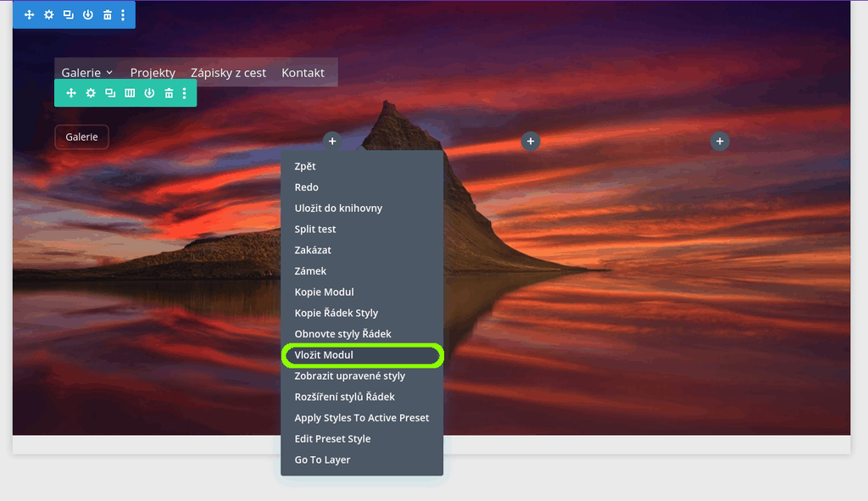Click the Galerie outlined button
The image size is (868, 501).
(x=82, y=136)
